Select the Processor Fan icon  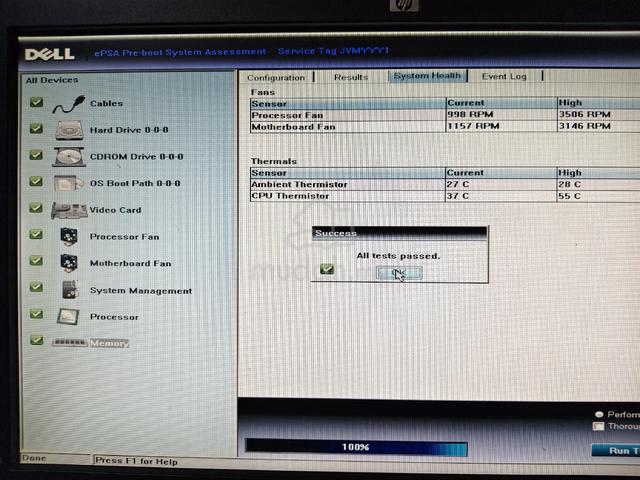(x=69, y=236)
